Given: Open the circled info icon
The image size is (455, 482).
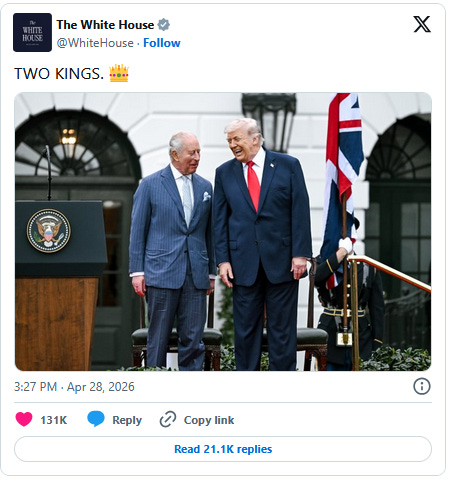Looking at the screenshot, I should coord(422,386).
